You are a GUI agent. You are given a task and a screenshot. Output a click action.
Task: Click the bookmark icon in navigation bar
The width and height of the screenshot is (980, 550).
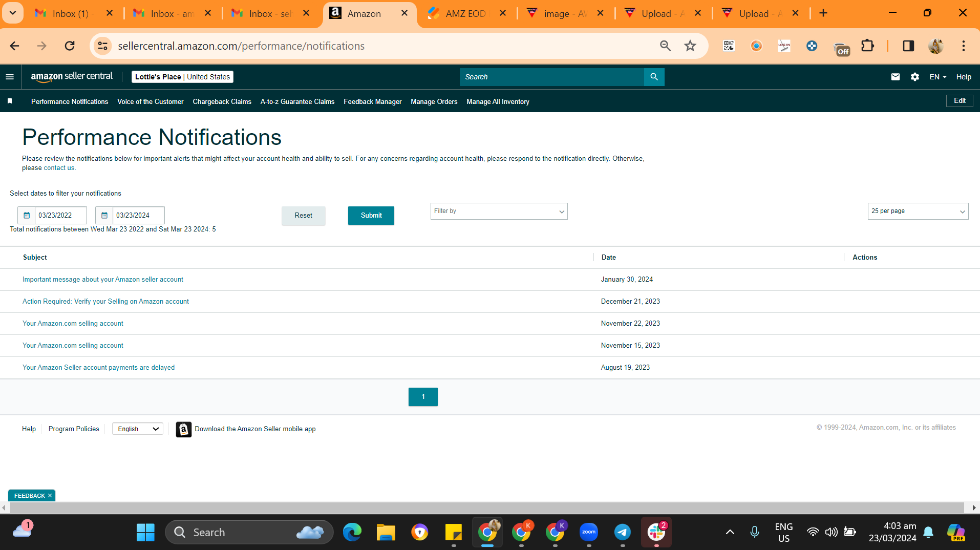click(10, 101)
